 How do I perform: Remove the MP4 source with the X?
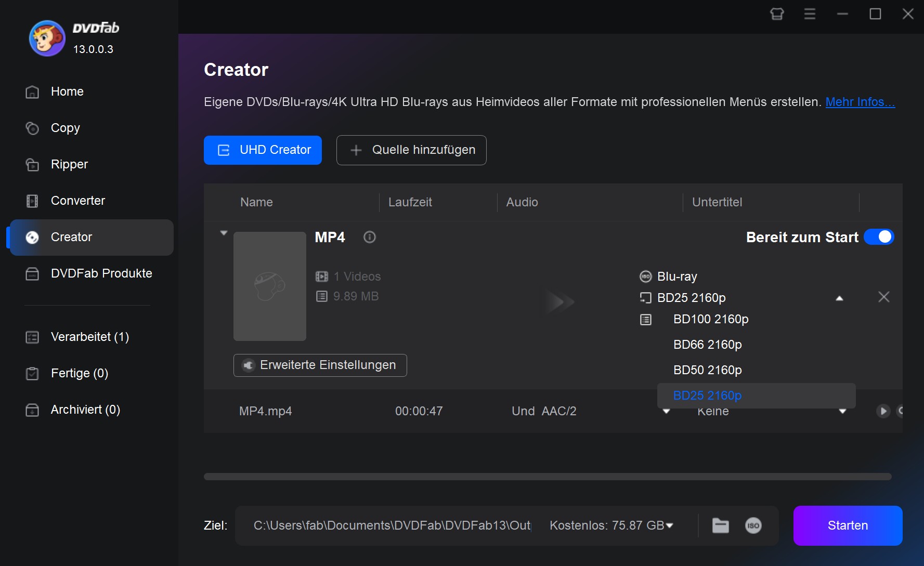[883, 297]
